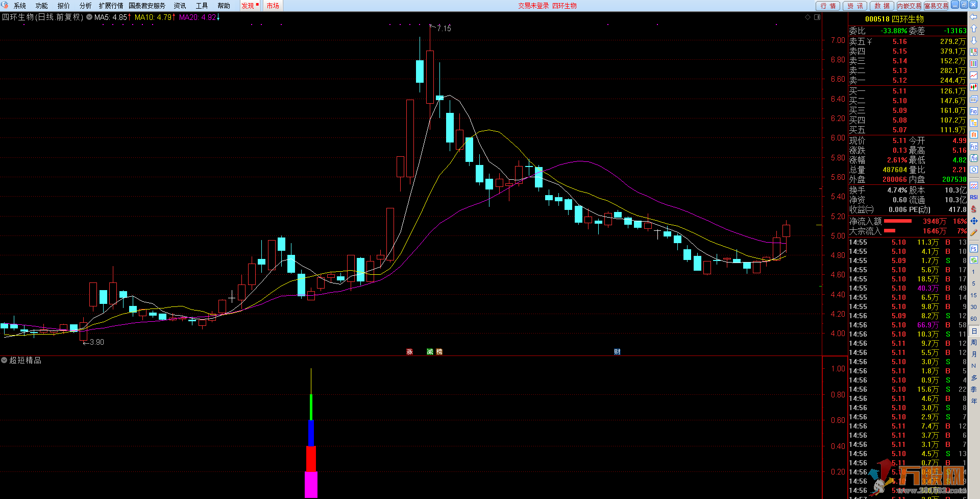Open the red line time-share chart icon
980x499 pixels.
pos(974,76)
